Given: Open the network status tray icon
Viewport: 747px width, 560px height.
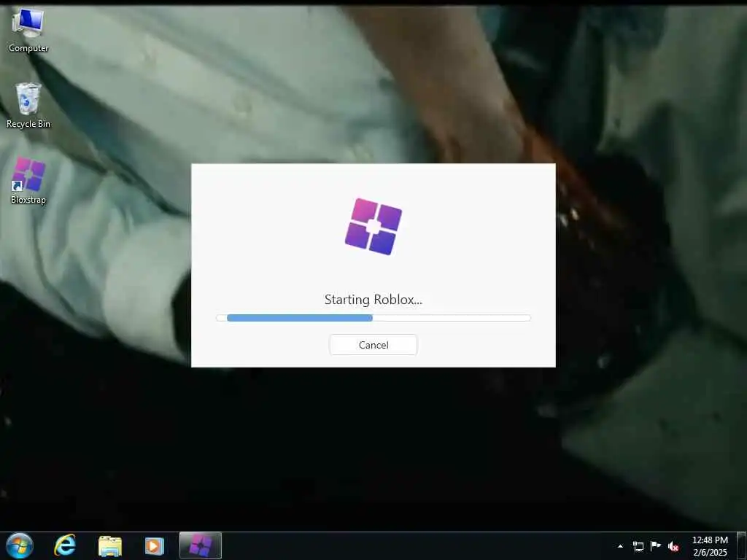Looking at the screenshot, I should [638, 546].
